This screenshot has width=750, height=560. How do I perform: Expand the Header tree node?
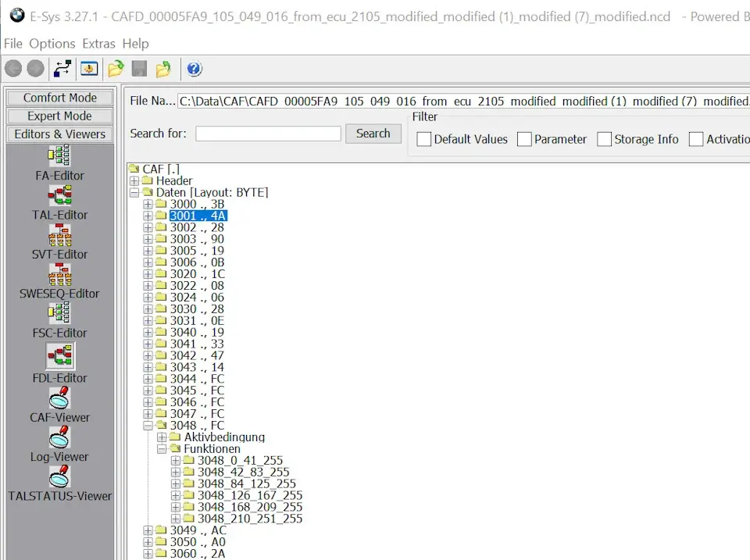[134, 180]
